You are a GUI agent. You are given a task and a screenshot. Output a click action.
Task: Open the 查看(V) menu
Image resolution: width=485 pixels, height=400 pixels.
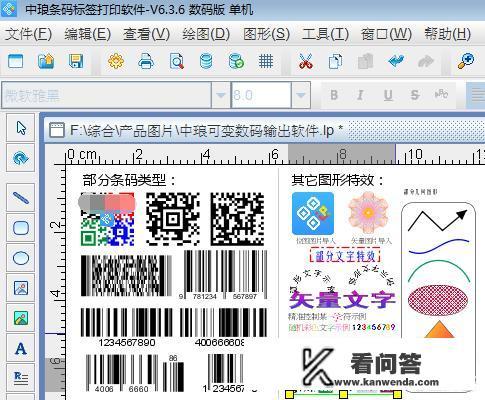(x=146, y=34)
